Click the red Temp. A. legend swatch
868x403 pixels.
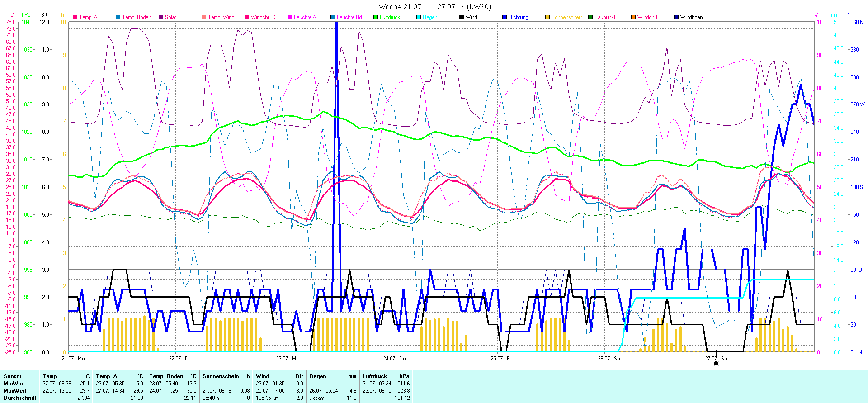pos(75,17)
